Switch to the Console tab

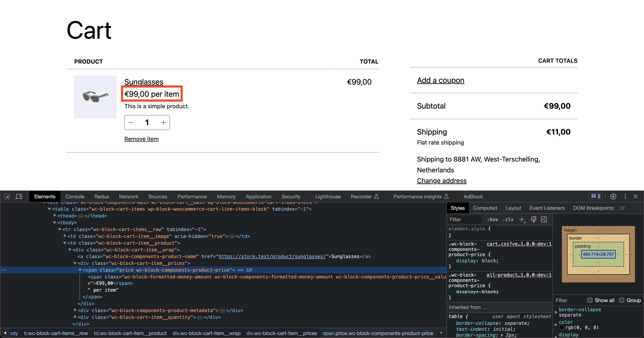click(x=75, y=196)
